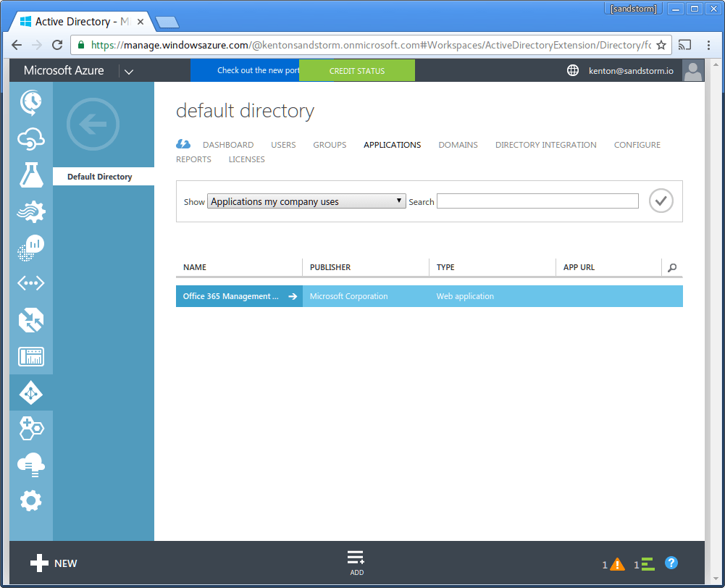Open the gear-with-waves stream analytics icon
The width and height of the screenshot is (725, 588).
coord(31,211)
